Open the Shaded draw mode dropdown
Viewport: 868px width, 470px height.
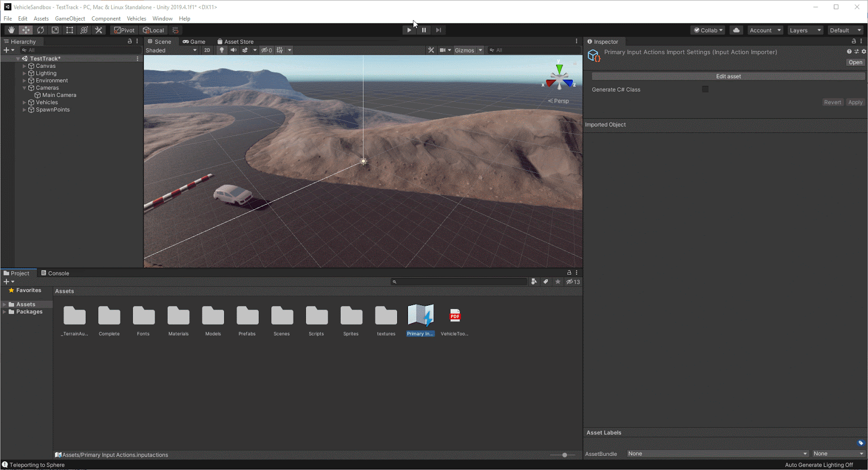click(x=171, y=50)
